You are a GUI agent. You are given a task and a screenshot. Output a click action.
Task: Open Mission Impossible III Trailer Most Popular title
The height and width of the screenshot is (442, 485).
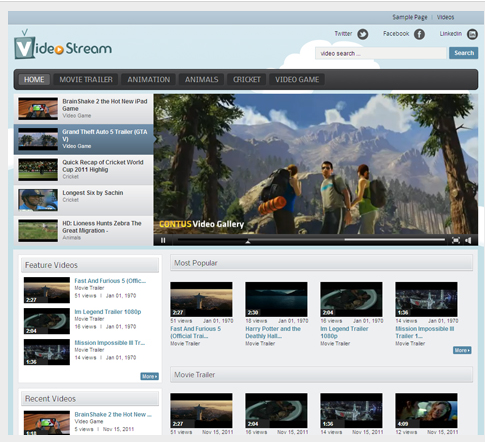pyautogui.click(x=425, y=332)
